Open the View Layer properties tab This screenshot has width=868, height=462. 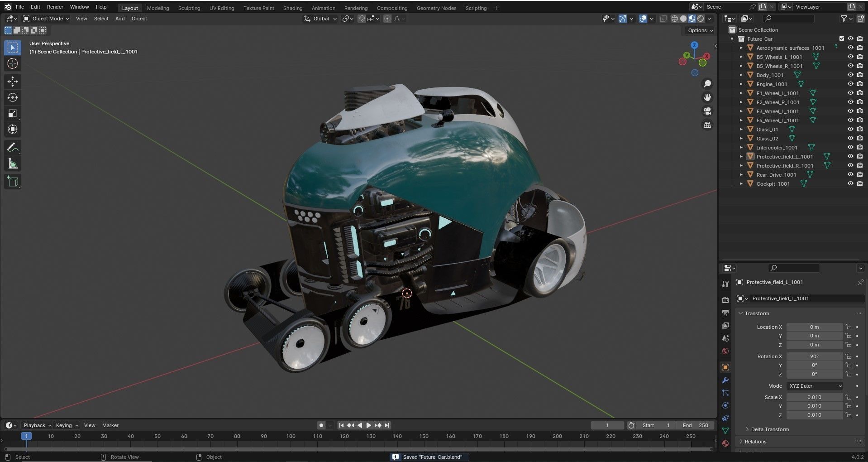[x=725, y=326]
